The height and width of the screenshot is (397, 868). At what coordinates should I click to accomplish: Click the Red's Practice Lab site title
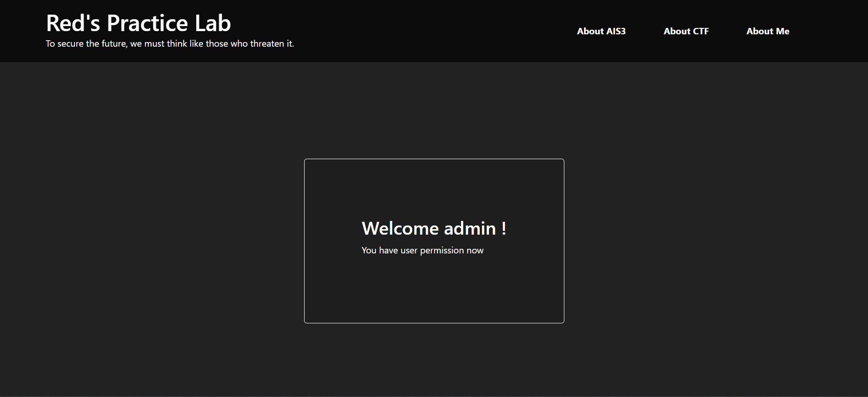[138, 23]
